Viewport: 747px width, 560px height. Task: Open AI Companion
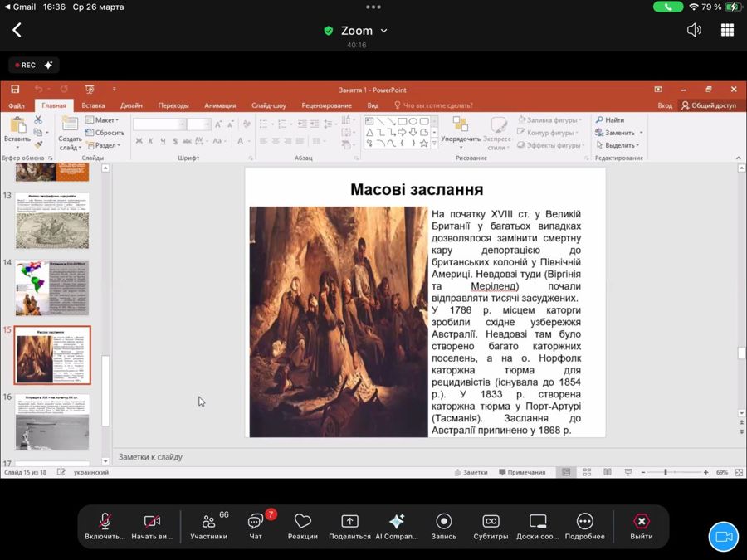397,526
